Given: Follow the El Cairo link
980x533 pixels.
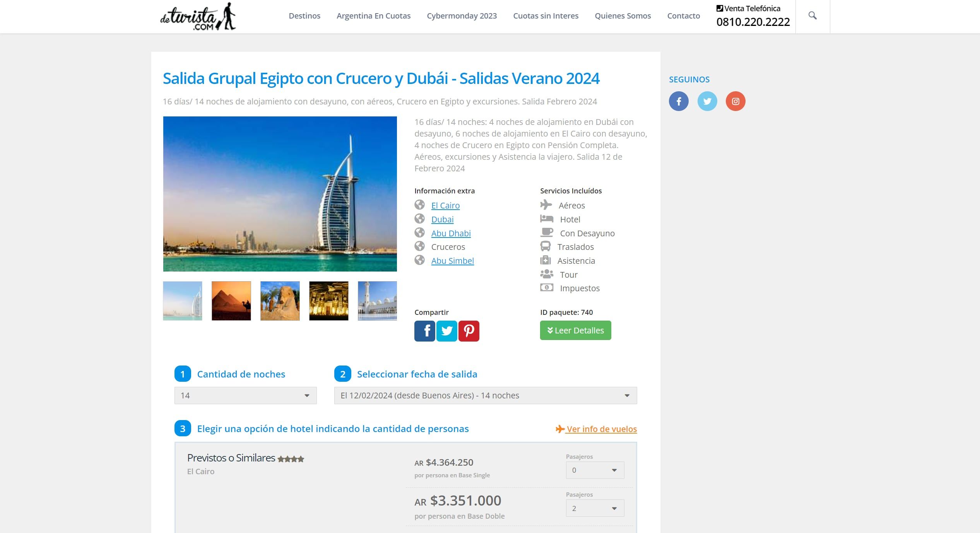Looking at the screenshot, I should (445, 205).
